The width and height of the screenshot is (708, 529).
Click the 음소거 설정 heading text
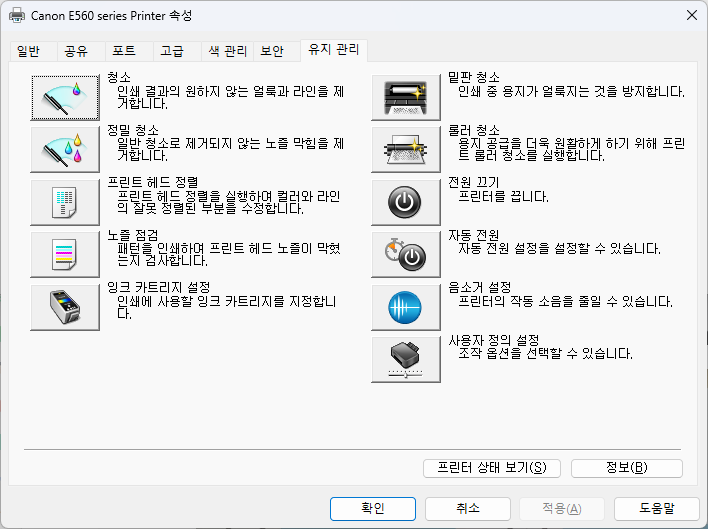[x=480, y=288]
